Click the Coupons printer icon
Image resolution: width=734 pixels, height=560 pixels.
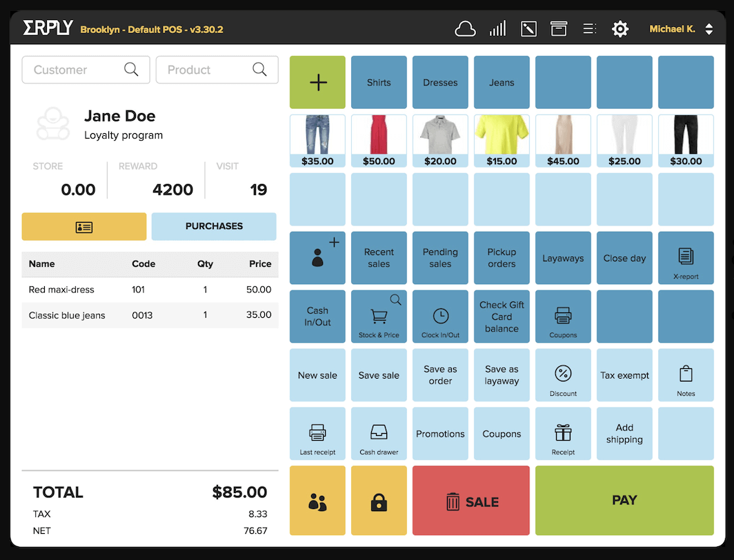click(563, 317)
